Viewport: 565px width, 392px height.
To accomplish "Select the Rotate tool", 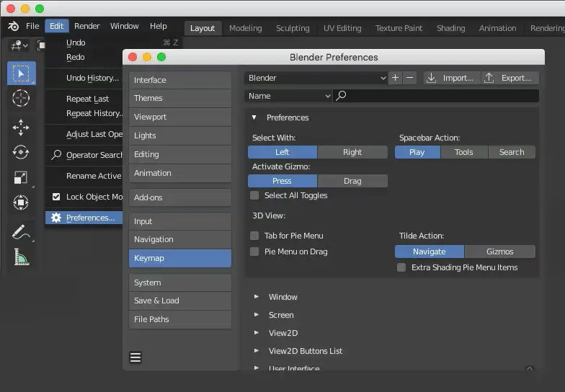I will point(21,152).
